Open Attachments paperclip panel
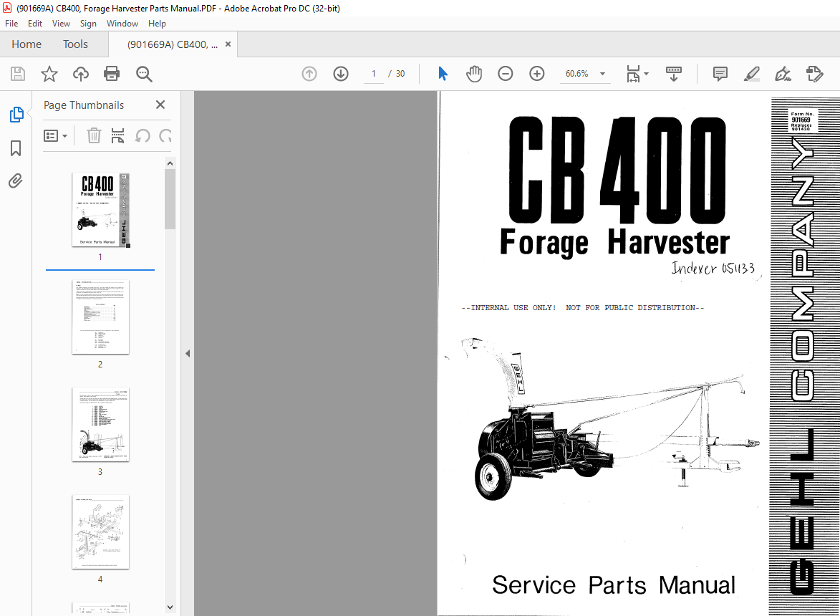 [x=16, y=181]
